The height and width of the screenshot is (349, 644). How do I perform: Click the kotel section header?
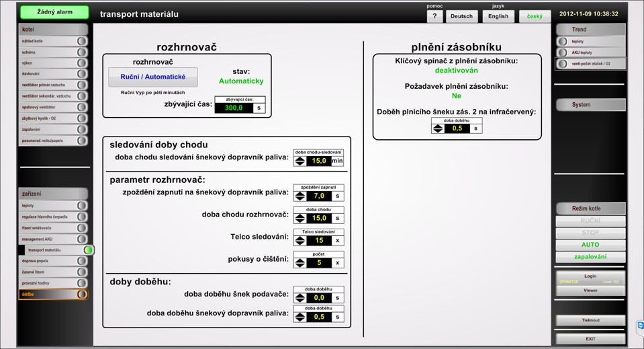click(53, 29)
